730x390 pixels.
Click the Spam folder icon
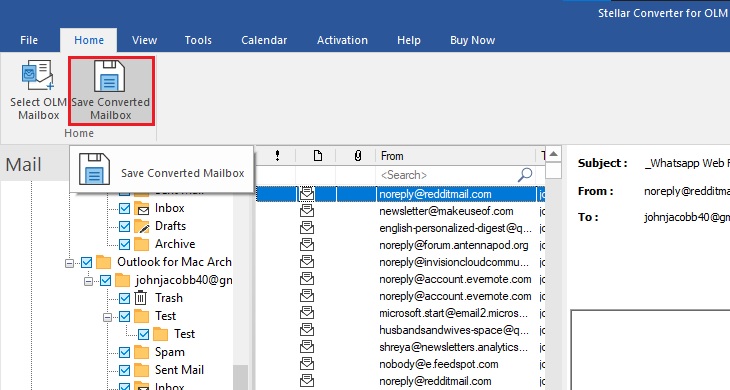tap(142, 352)
